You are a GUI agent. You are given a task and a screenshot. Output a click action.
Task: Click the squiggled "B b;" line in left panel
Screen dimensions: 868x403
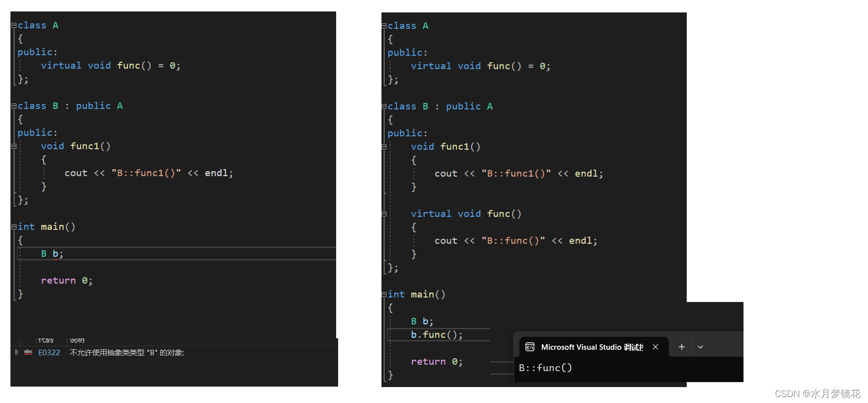[x=52, y=254]
